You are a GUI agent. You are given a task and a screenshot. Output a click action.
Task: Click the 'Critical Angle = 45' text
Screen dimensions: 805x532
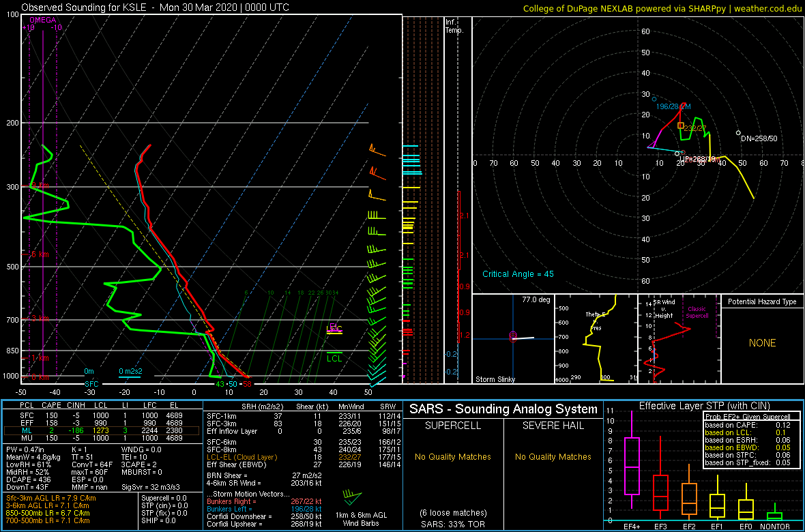tap(518, 274)
